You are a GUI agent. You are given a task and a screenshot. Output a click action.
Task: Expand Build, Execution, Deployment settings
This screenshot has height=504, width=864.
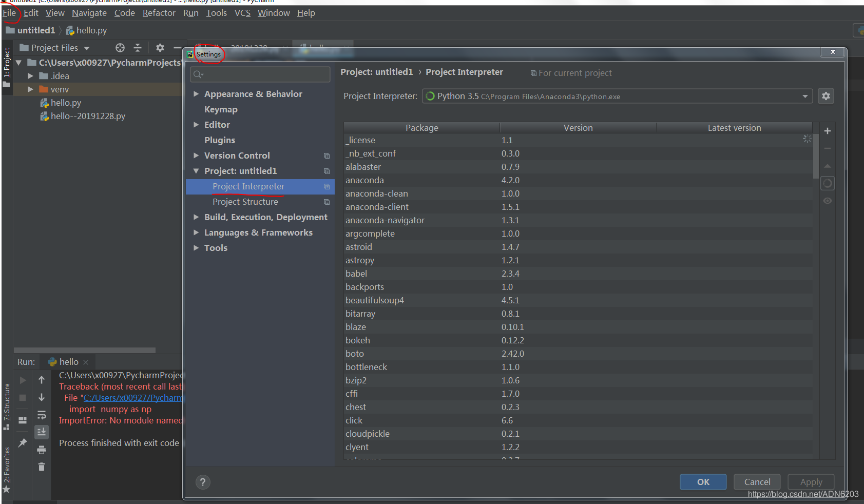pos(196,217)
